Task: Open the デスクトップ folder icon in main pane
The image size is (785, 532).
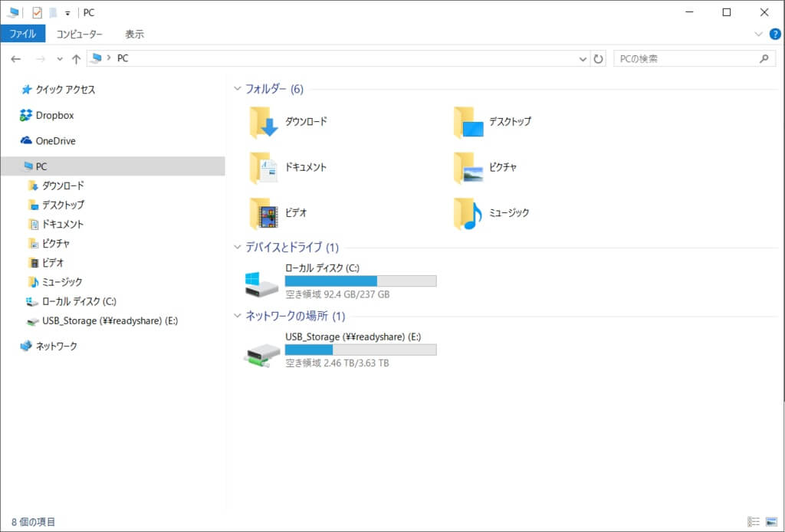Action: click(x=468, y=122)
